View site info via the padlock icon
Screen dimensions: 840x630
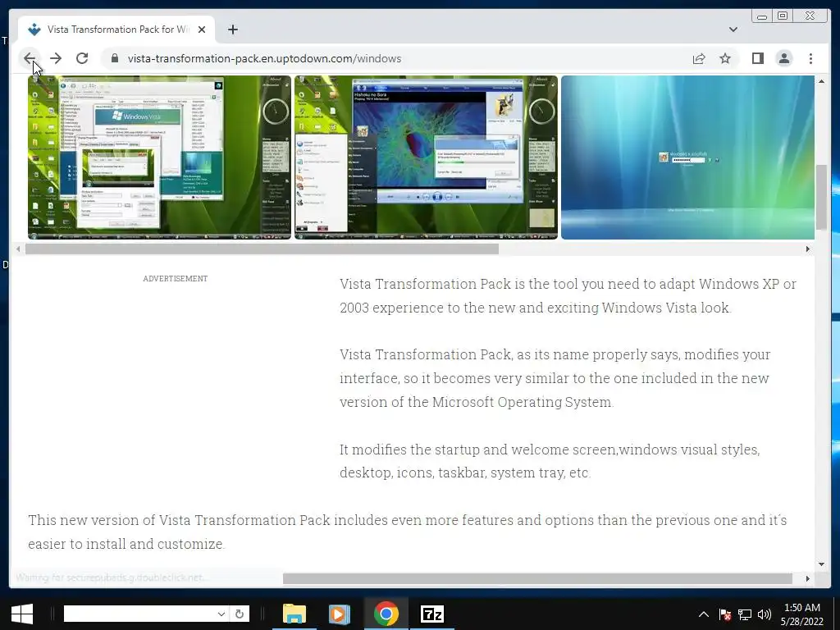115,58
